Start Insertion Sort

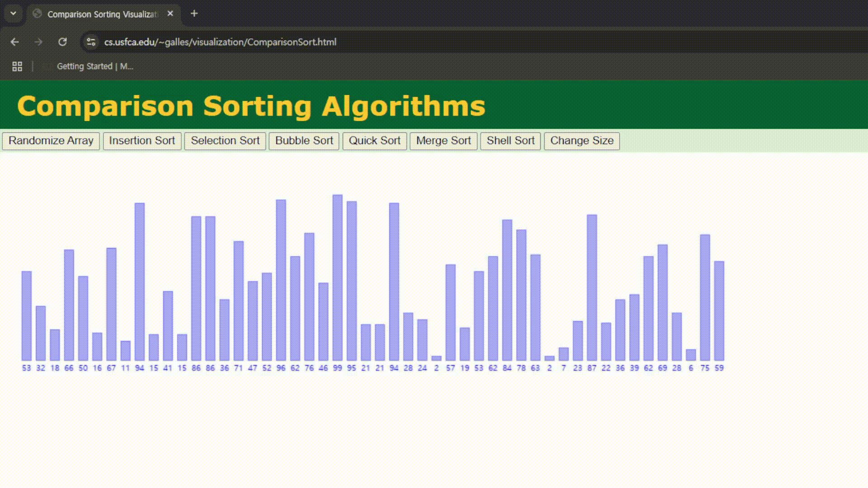pyautogui.click(x=142, y=141)
